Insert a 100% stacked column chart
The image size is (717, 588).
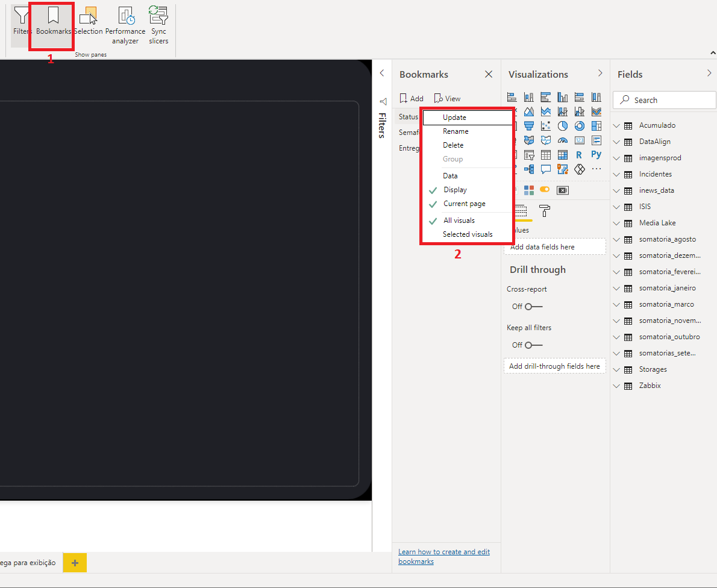[596, 97]
